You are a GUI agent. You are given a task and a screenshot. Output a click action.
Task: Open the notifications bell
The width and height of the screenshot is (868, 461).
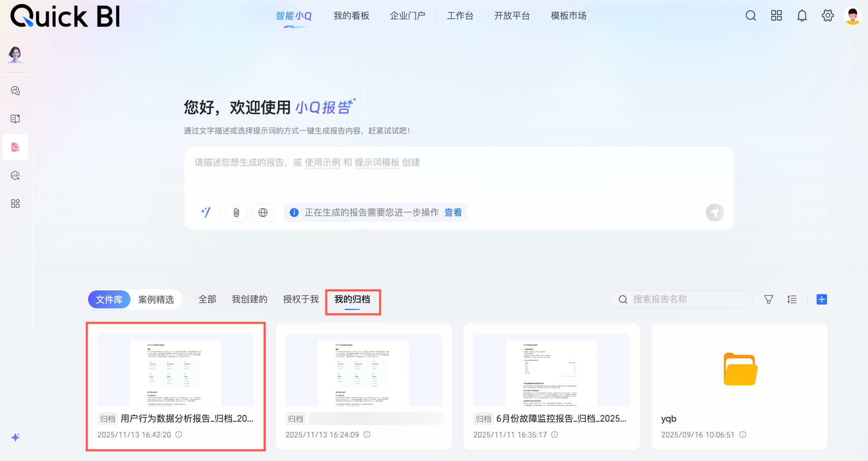802,16
